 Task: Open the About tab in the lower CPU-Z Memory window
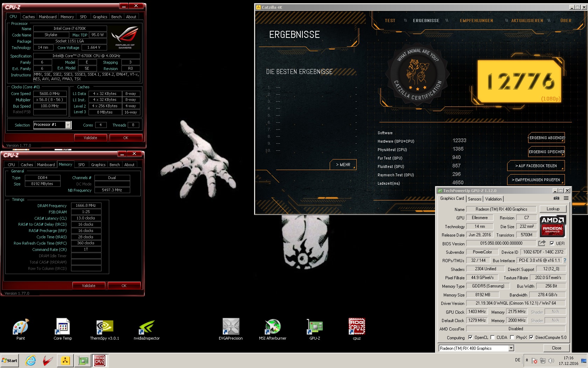tap(129, 165)
